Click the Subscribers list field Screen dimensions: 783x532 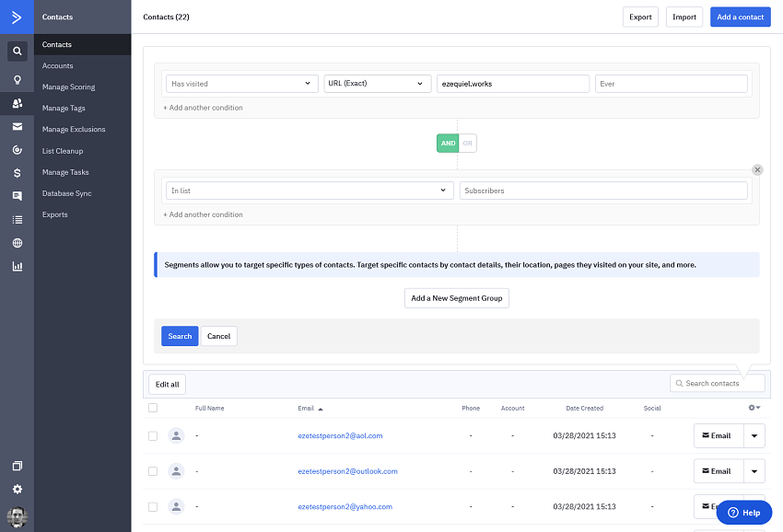click(603, 191)
